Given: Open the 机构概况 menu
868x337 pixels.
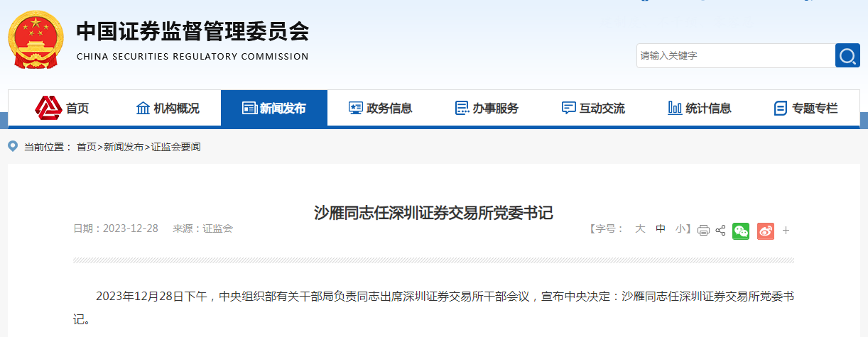Looking at the screenshot, I should (168, 109).
